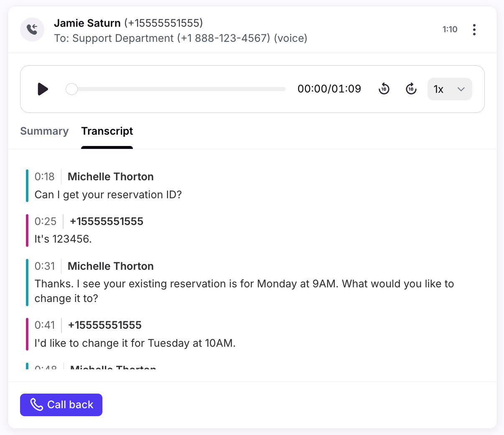Viewport: 504px width, 435px height.
Task: Play the call recording
Action: [43, 89]
